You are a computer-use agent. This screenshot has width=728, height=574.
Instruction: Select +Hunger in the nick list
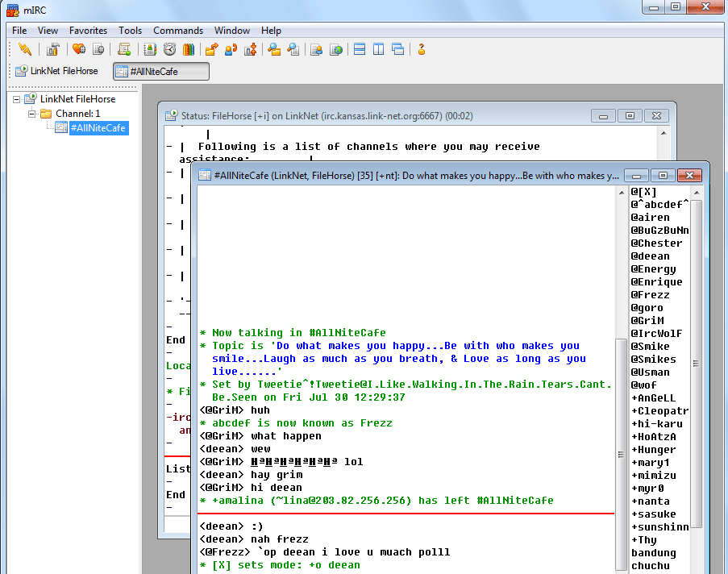click(653, 450)
